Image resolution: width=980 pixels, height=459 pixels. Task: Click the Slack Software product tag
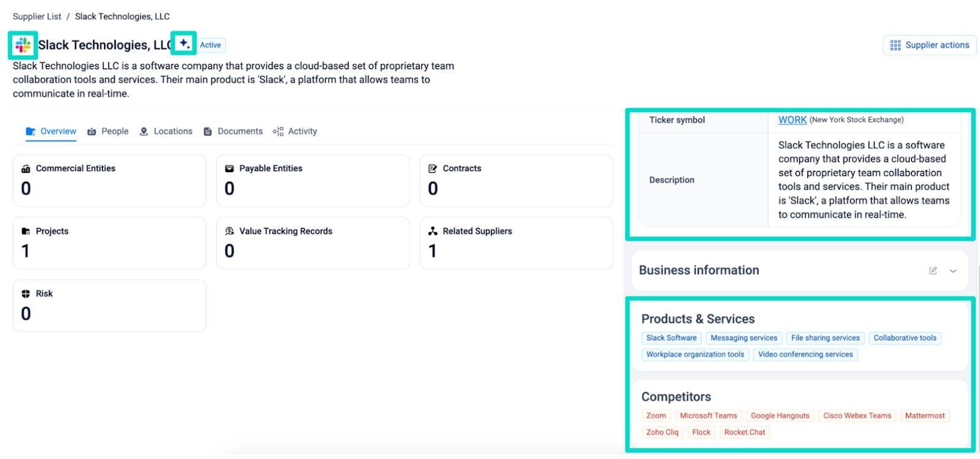[x=671, y=338]
